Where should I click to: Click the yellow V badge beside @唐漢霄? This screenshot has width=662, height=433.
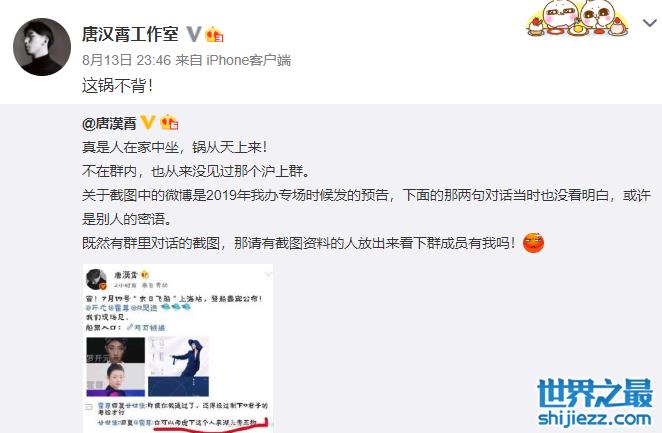point(148,122)
